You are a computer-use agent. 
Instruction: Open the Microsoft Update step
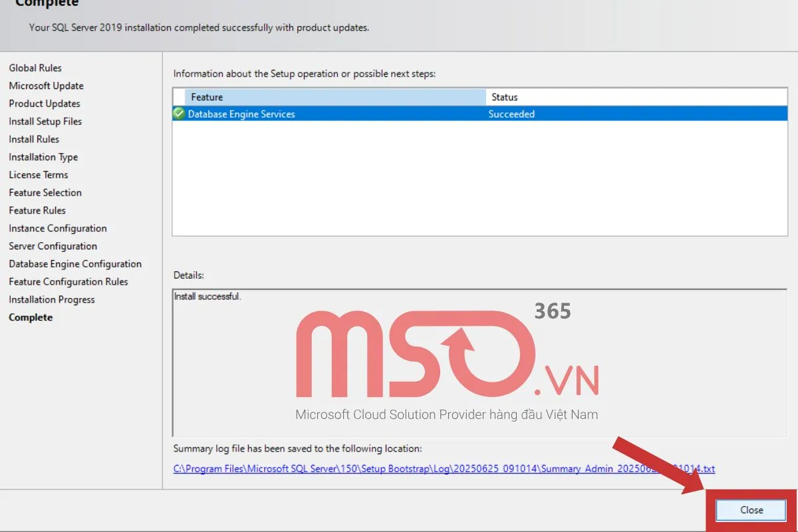click(x=46, y=85)
